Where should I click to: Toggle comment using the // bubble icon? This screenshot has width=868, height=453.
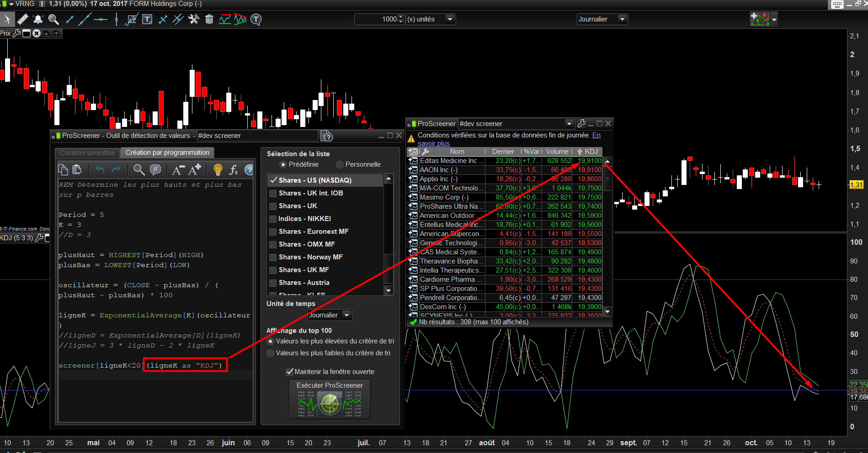coord(155,170)
